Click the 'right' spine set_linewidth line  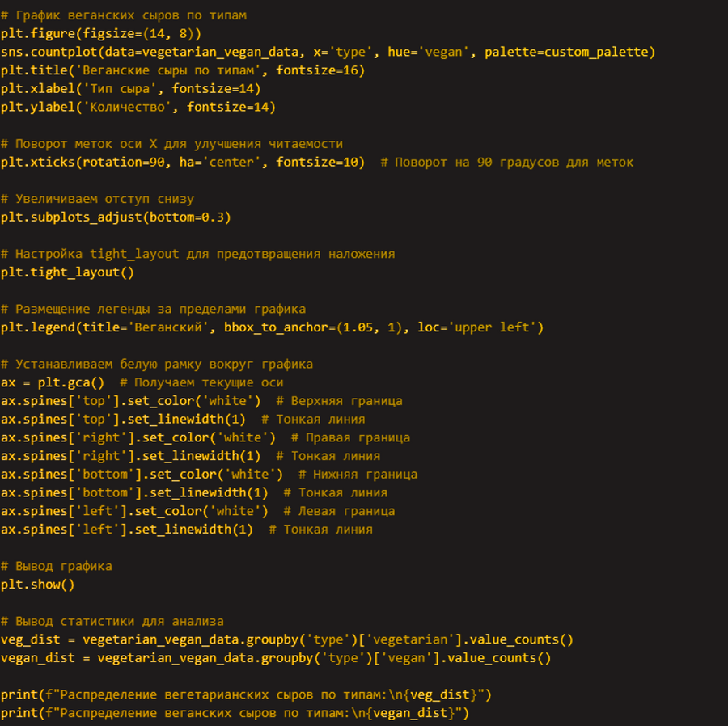(130, 456)
